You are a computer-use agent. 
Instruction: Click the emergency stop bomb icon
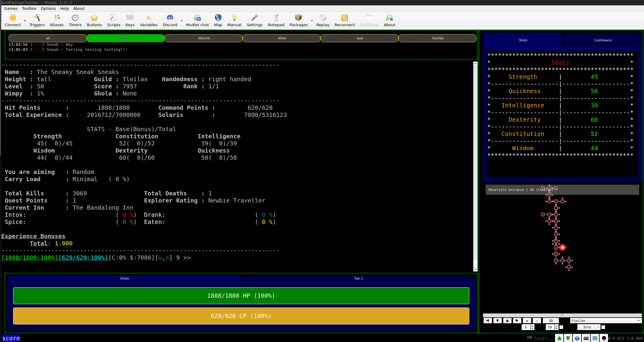coord(604,338)
